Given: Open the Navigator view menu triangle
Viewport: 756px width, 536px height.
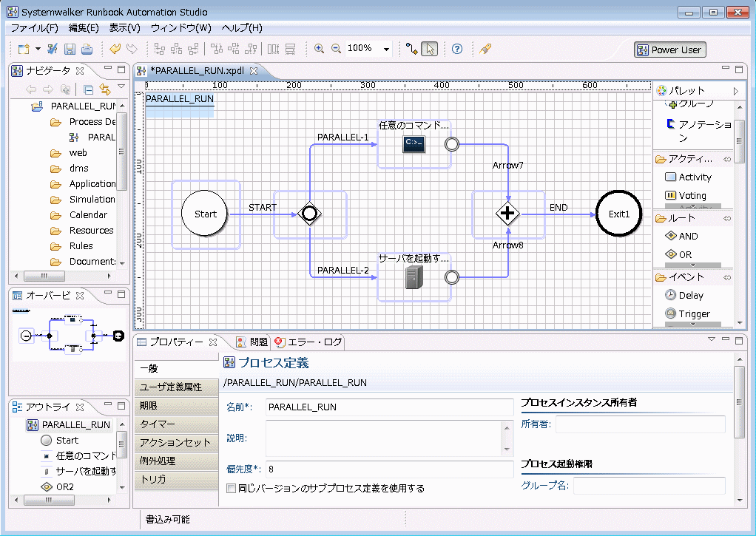Looking at the screenshot, I should tap(121, 86).
